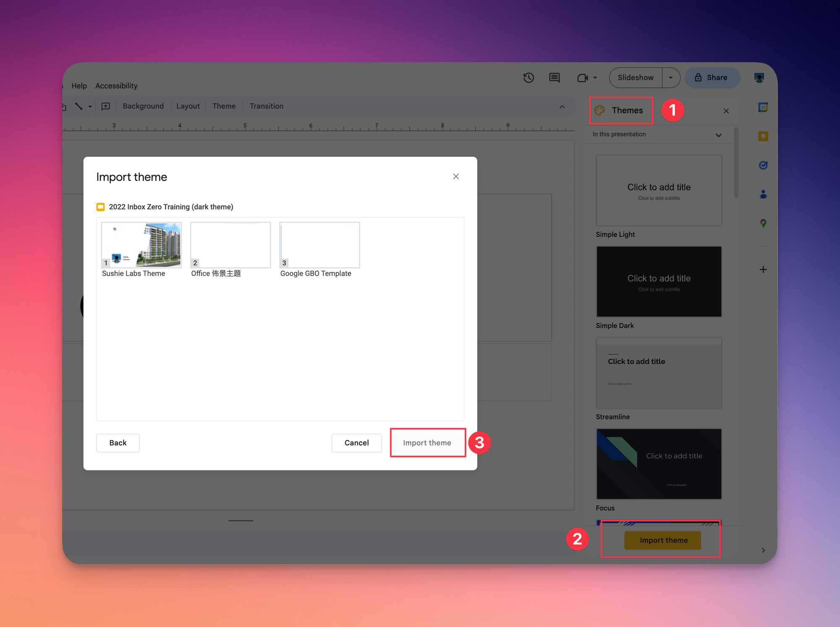Click the add comment toolbar icon
The width and height of the screenshot is (840, 627).
(x=106, y=106)
